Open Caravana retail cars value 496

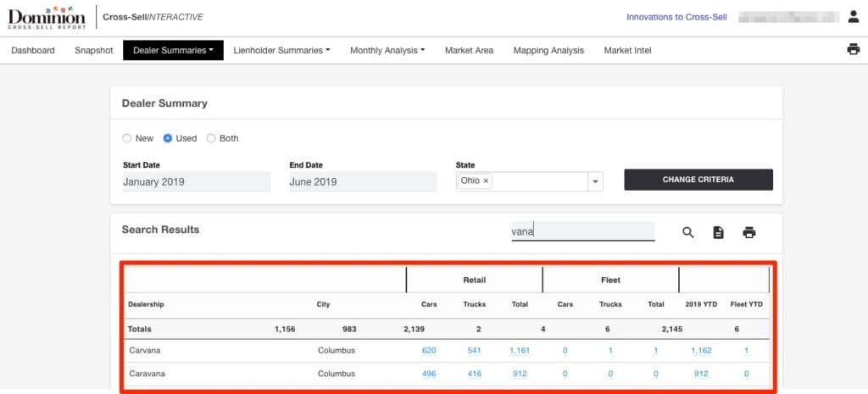pyautogui.click(x=428, y=374)
